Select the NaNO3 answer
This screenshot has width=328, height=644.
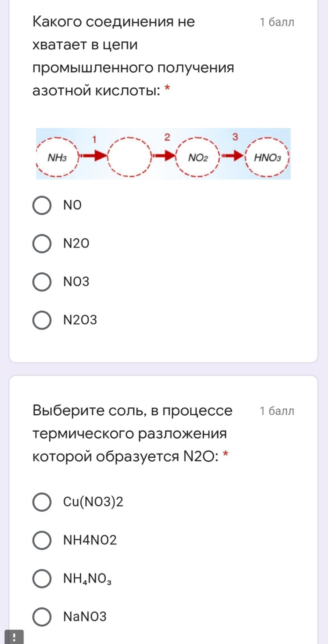[x=42, y=617]
